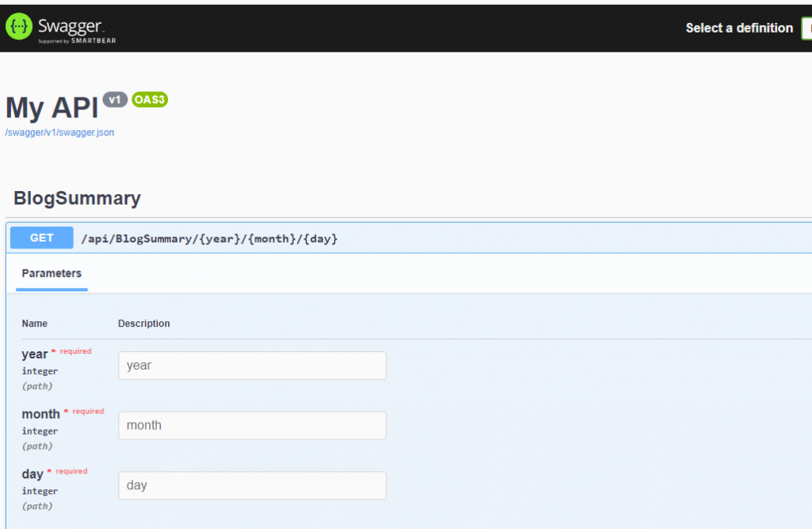Viewport: 812px width, 529px height.
Task: Click the blue GET method button
Action: click(x=42, y=238)
